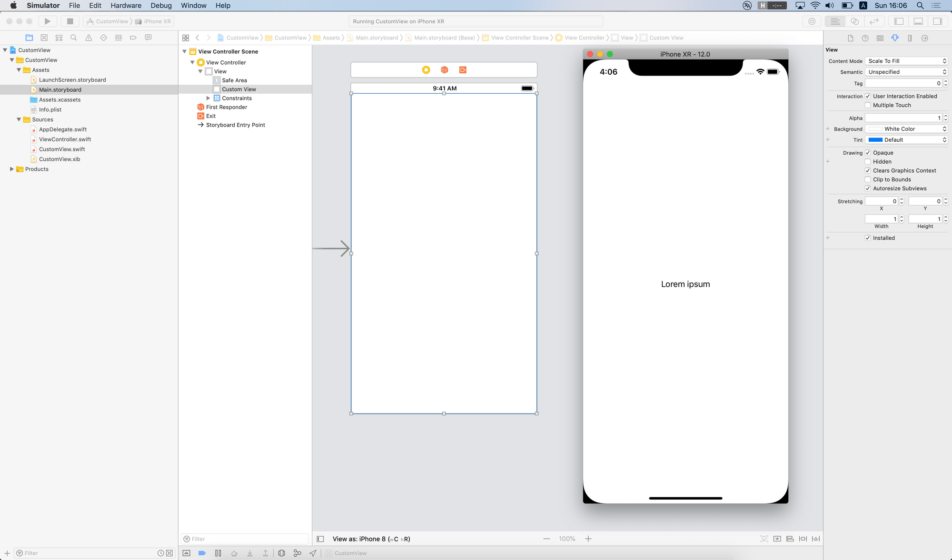Toggle the Autoresize Subviews checkbox
The image size is (952, 560).
click(868, 188)
